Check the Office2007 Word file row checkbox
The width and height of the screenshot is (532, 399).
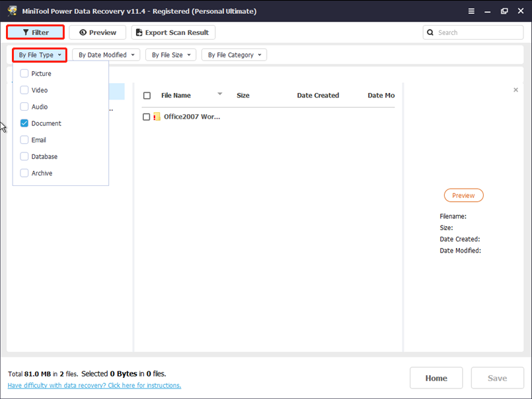click(147, 117)
